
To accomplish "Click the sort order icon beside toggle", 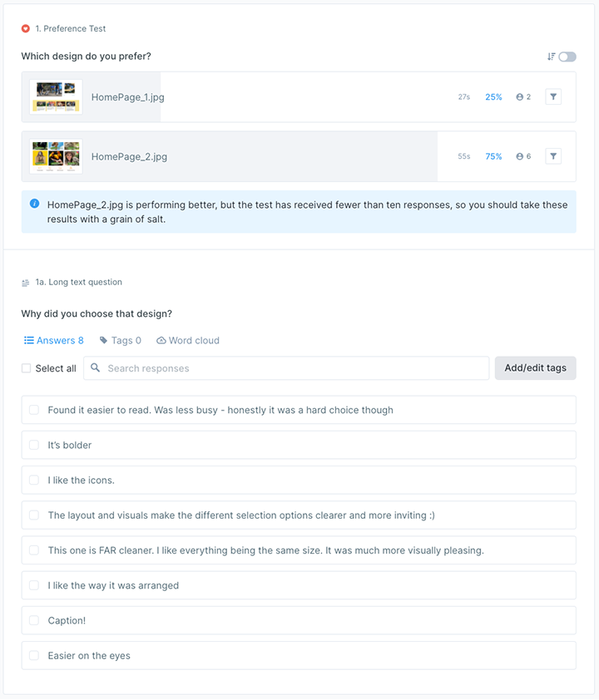I will (x=552, y=57).
